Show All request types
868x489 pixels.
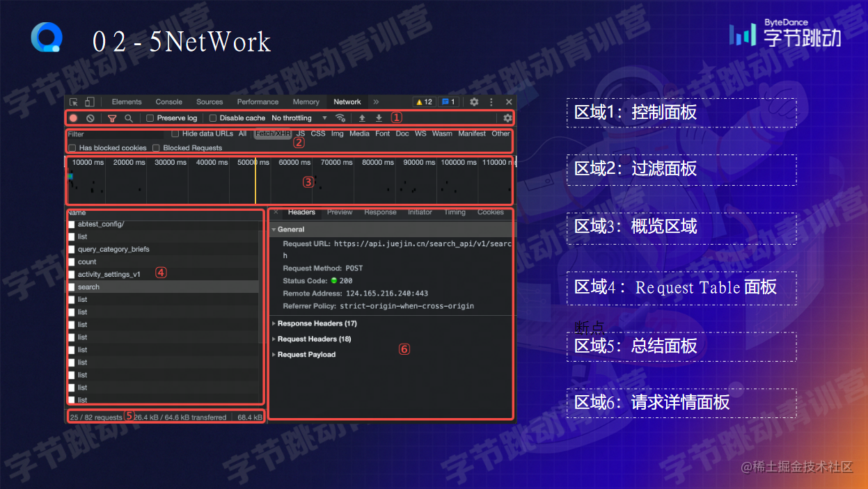click(x=242, y=134)
